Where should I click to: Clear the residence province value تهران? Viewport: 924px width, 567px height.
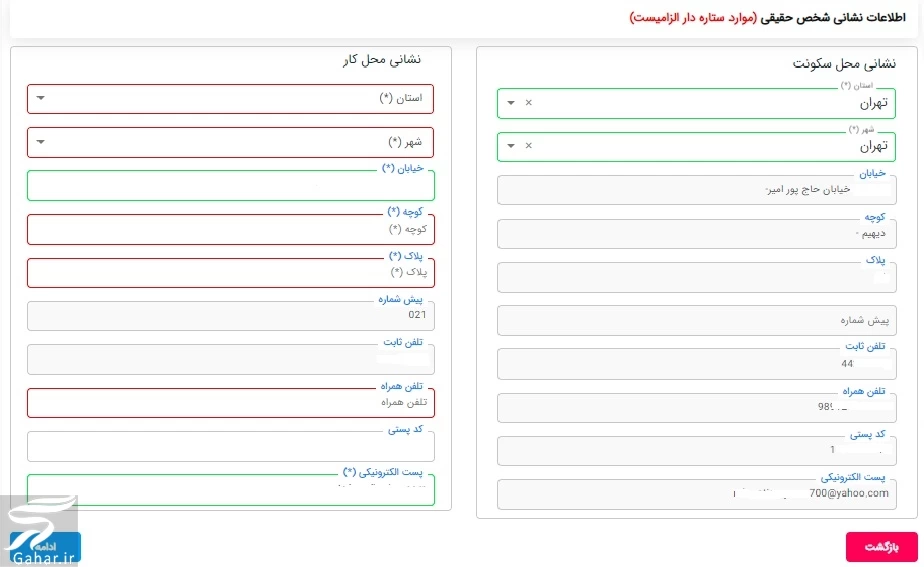529,103
